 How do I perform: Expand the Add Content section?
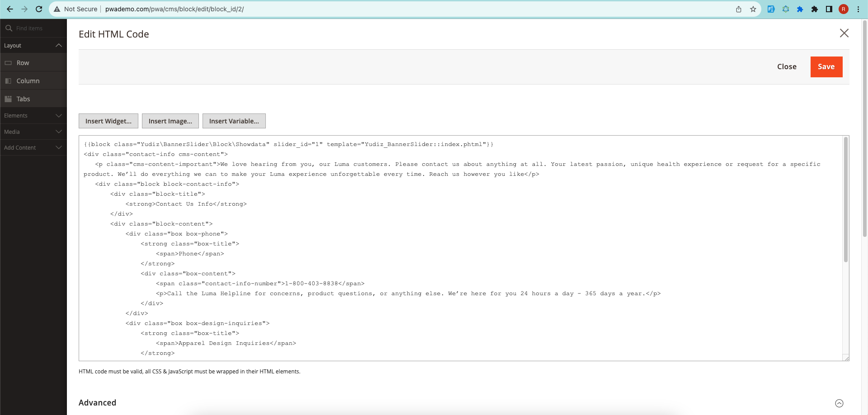click(33, 147)
